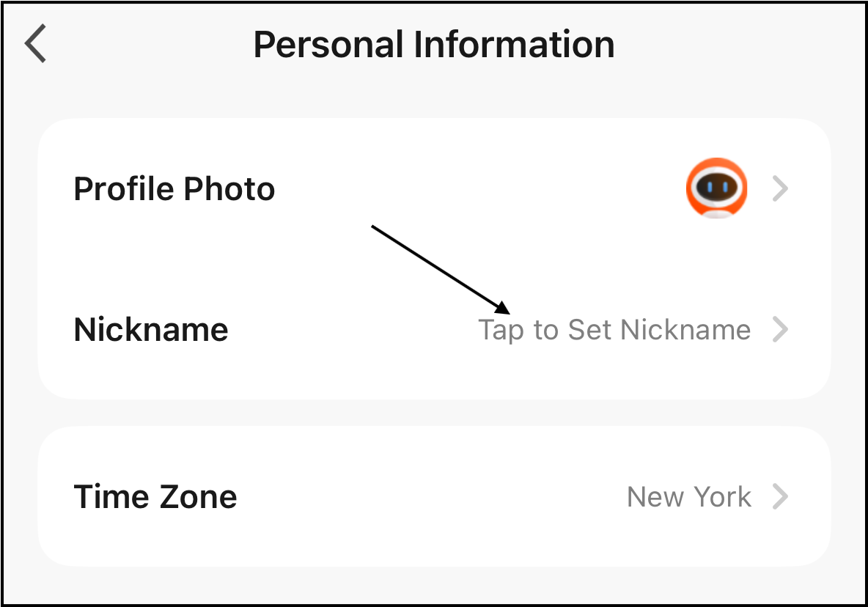
Task: Click the chevron next to New York
Action: tap(781, 497)
